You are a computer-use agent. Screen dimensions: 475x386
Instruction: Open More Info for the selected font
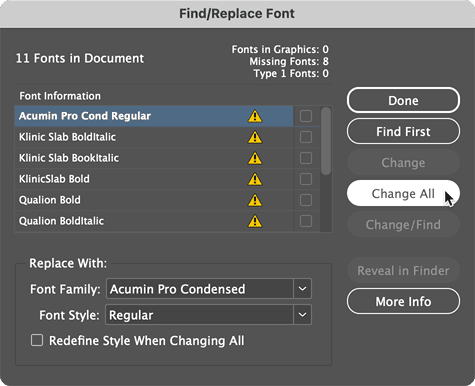[x=403, y=301]
